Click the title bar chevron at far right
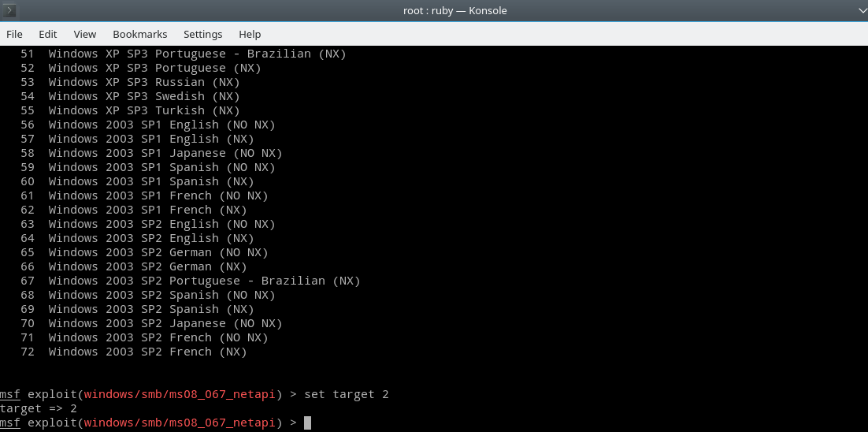Screen dimensions: 868x432 coord(862,10)
